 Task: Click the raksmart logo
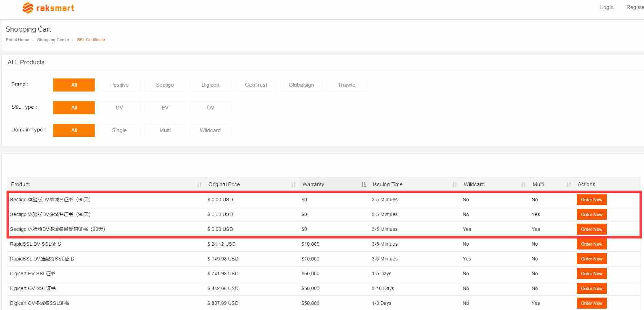click(x=49, y=8)
